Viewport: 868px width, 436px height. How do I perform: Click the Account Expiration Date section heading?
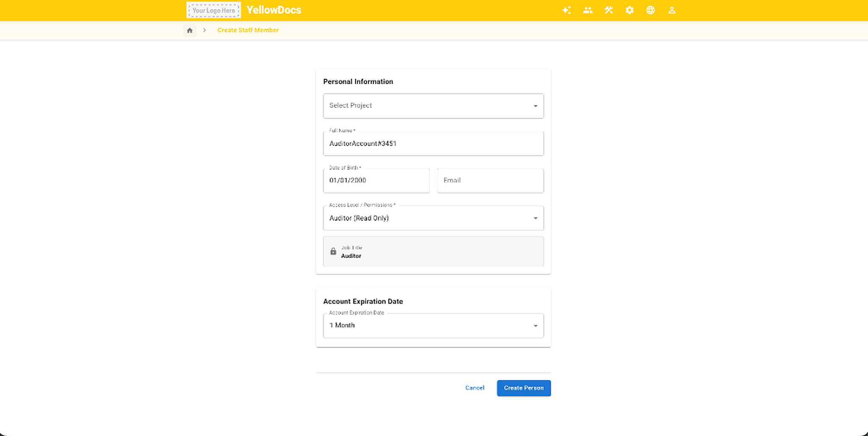pos(363,302)
